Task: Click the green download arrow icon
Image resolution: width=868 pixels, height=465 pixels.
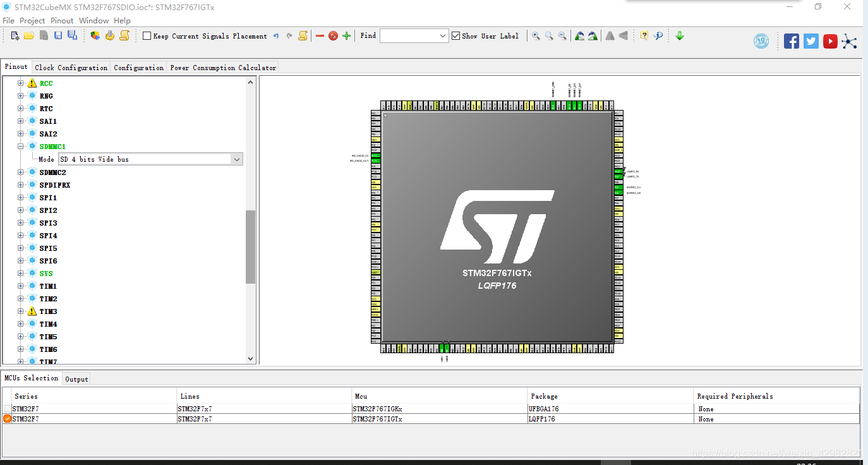Action: click(680, 36)
